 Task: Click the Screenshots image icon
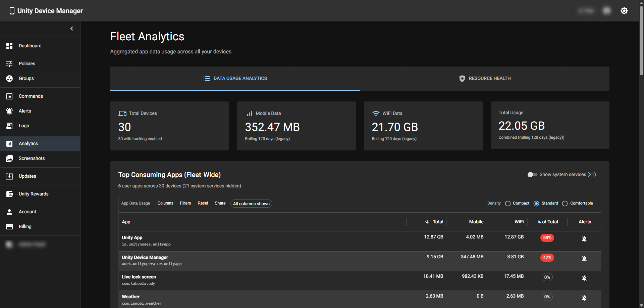(9, 159)
